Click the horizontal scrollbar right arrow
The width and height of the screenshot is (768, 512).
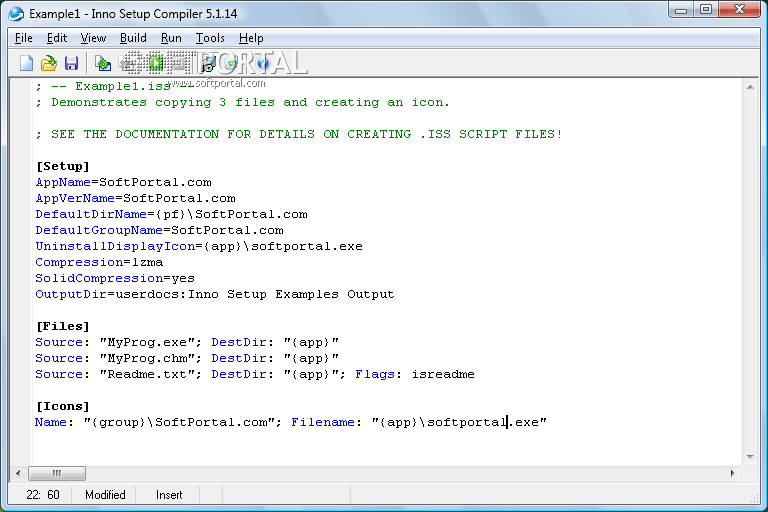(x=732, y=473)
